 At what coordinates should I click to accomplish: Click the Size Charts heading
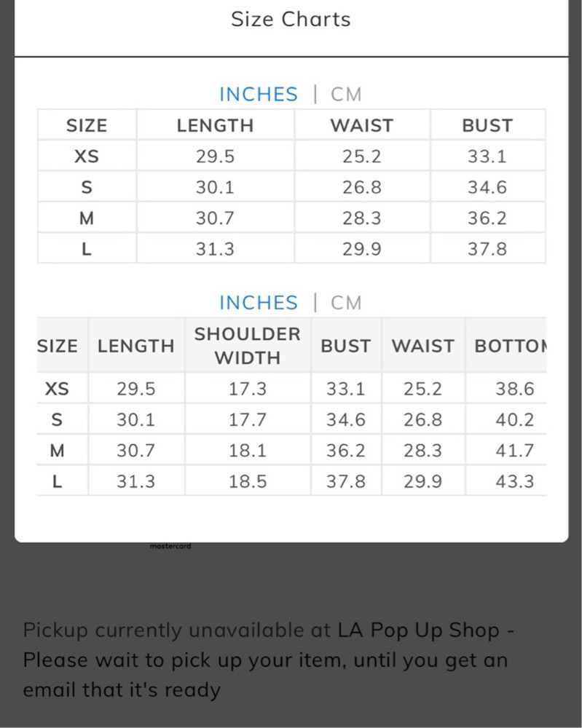tap(291, 20)
